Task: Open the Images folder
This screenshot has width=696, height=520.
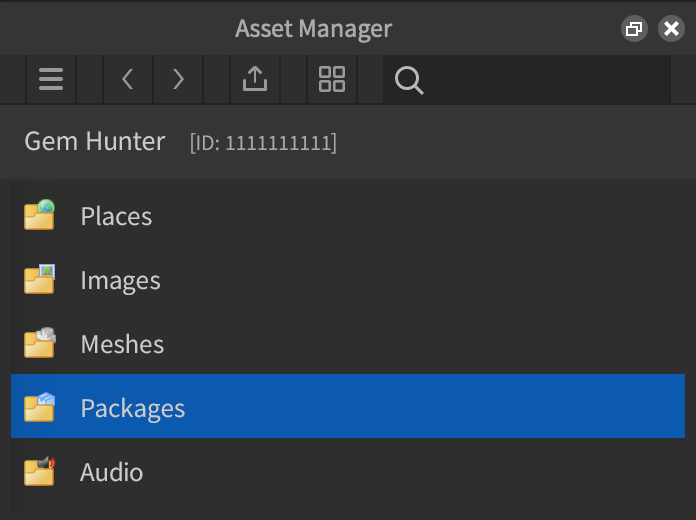Action: pyautogui.click(x=120, y=280)
